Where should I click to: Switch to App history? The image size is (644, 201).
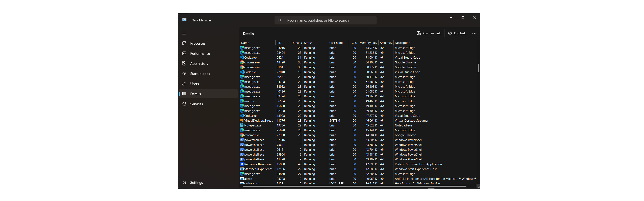(208, 63)
